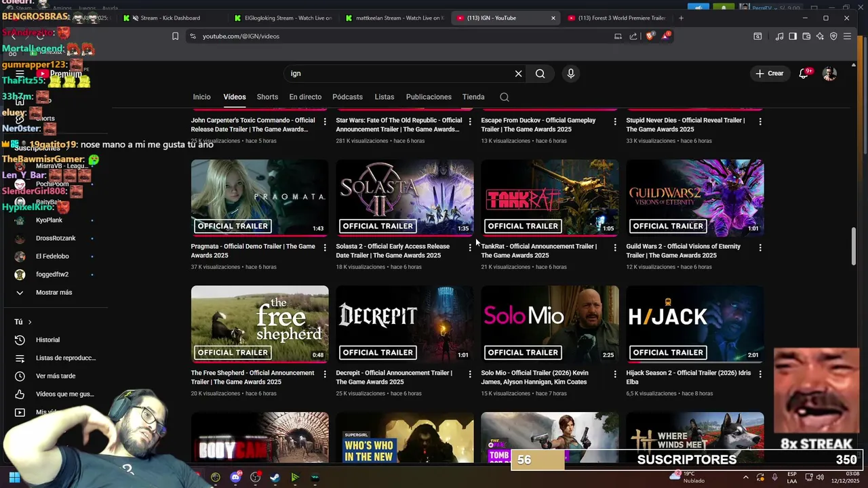
Task: Switch to the Inicio channel tab
Action: click(x=201, y=97)
